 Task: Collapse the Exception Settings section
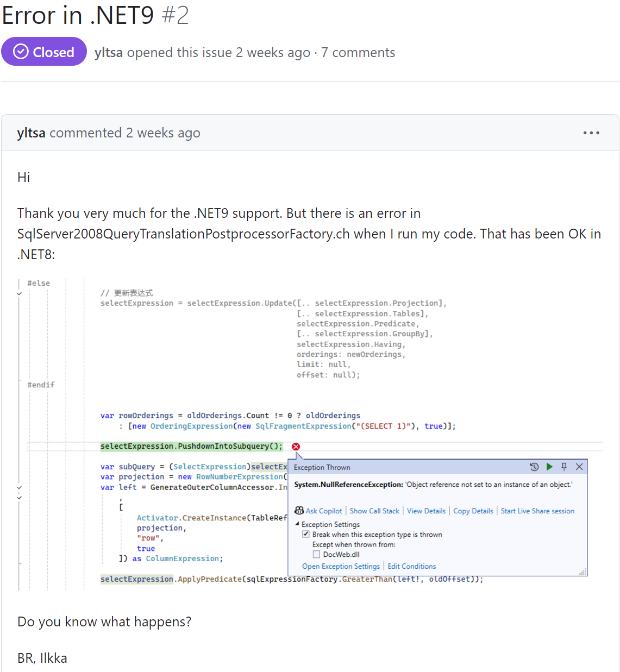click(297, 524)
